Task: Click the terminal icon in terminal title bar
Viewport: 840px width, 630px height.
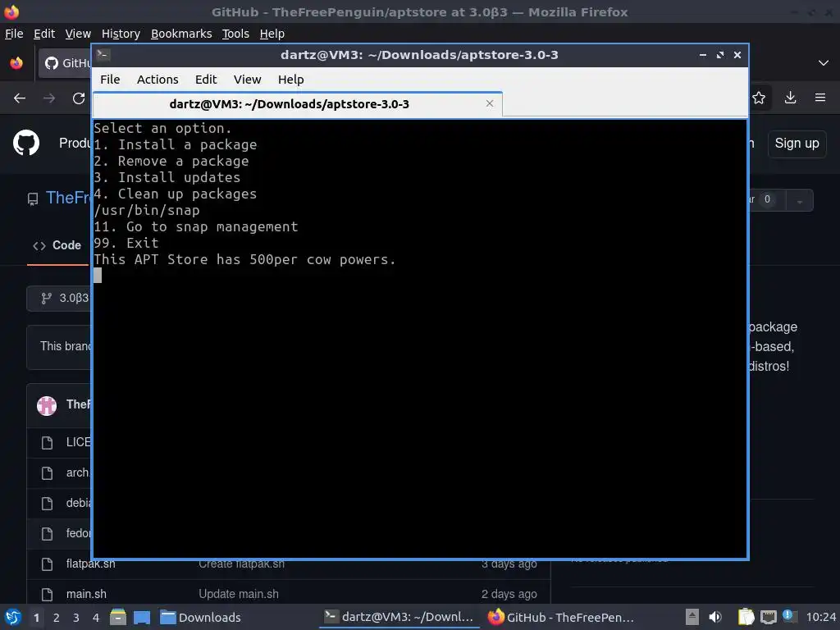Action: 103,55
